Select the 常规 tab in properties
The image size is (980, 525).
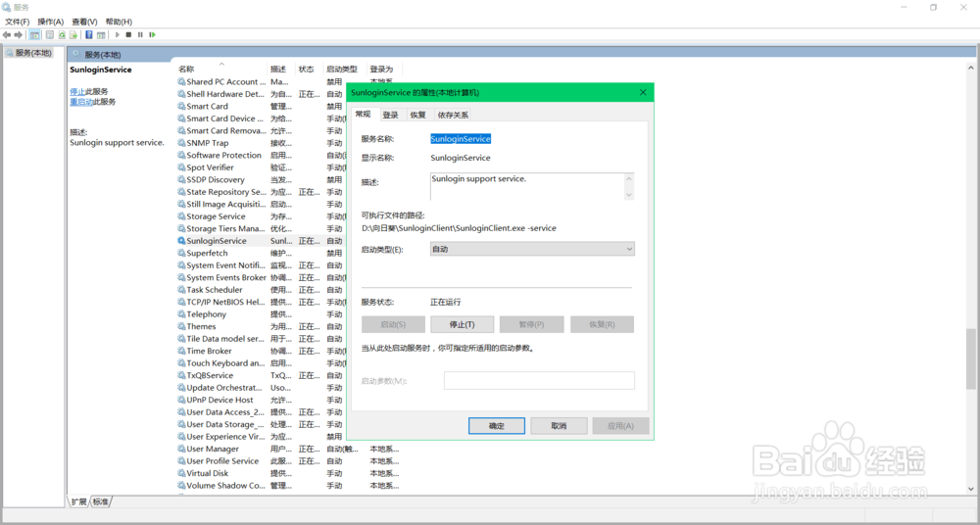[x=364, y=114]
